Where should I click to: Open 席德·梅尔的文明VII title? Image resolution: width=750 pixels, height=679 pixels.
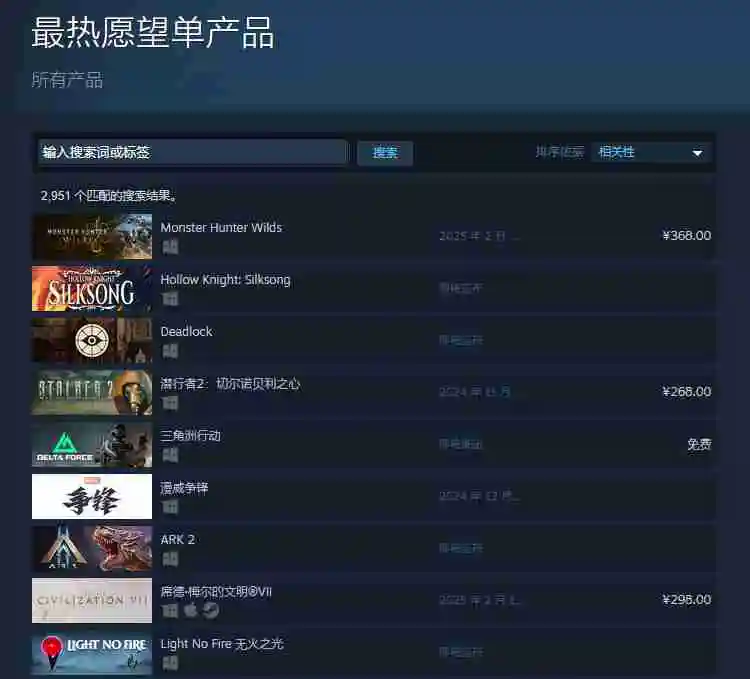click(216, 592)
